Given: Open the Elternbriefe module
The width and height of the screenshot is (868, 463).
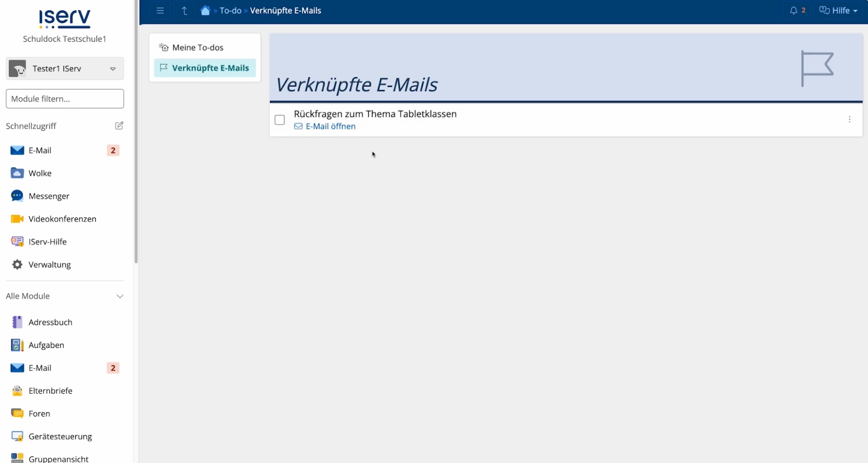Looking at the screenshot, I should [50, 390].
